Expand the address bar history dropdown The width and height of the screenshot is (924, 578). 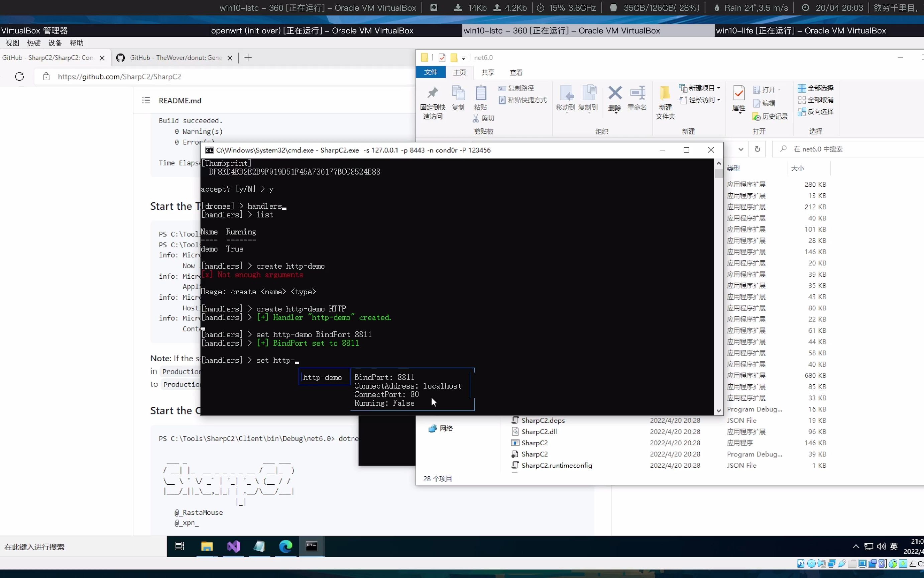tap(741, 149)
